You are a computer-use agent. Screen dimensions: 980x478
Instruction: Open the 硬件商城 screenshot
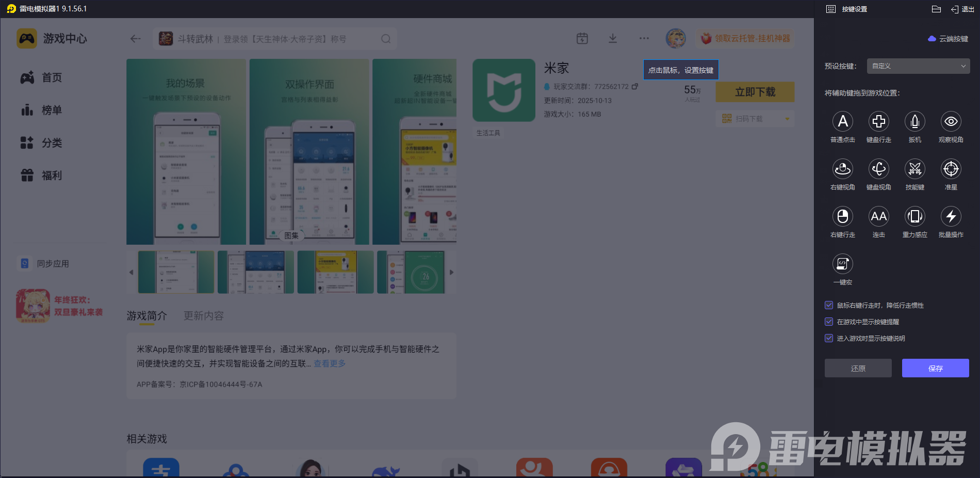click(415, 152)
